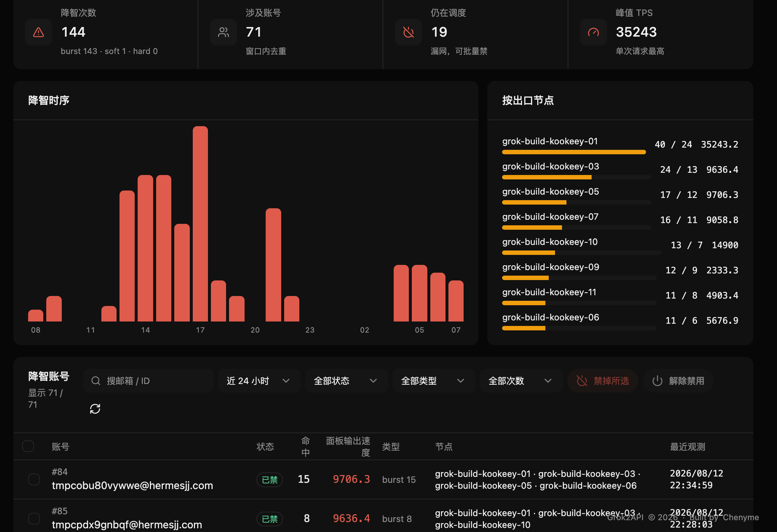Check the row checkbox for account #84
The width and height of the screenshot is (777, 532).
(34, 479)
